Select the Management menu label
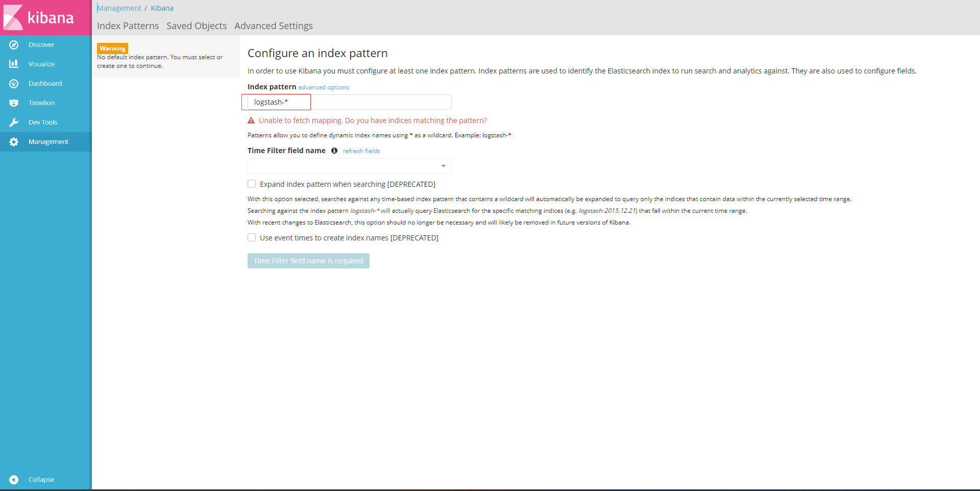Screen dimensions: 980x491 click(48, 142)
